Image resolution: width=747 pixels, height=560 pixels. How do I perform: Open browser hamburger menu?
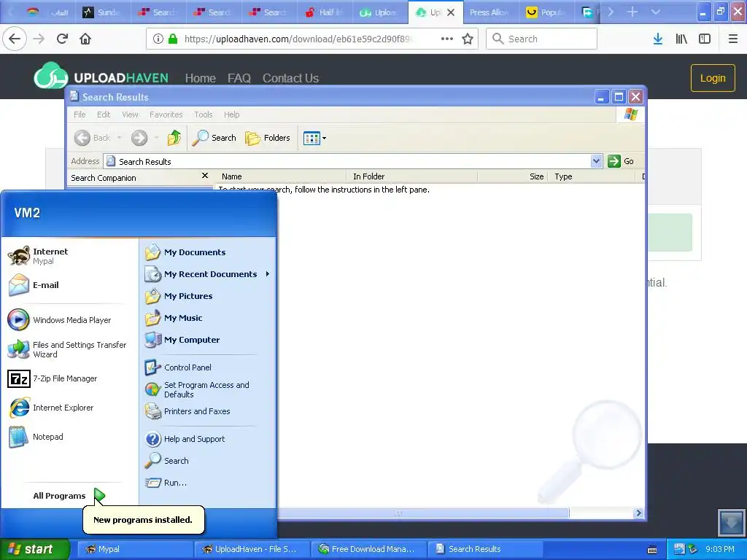(x=733, y=39)
